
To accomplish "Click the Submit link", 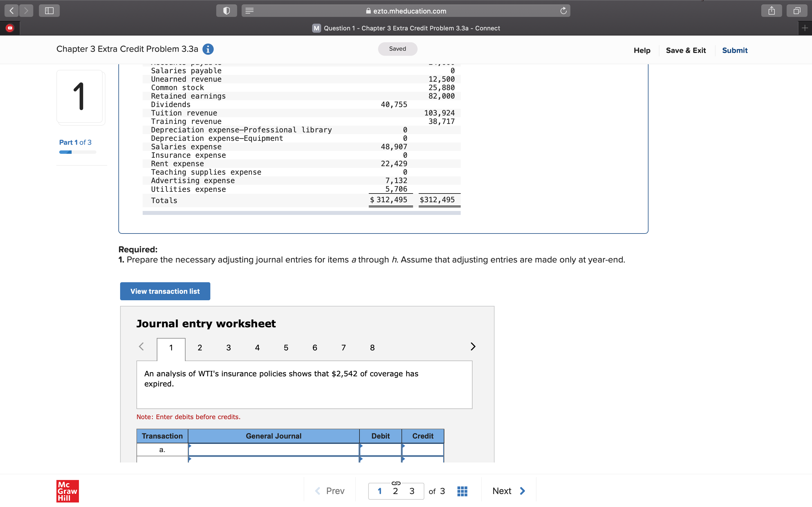I will tap(734, 50).
